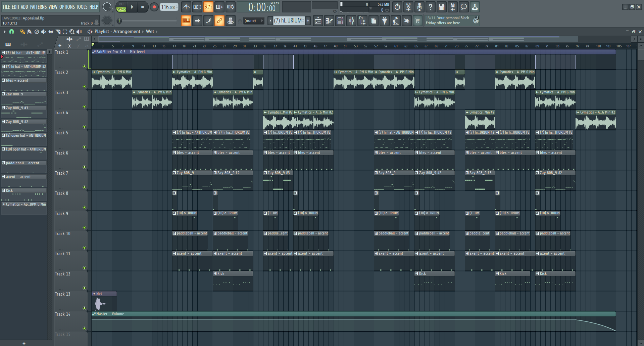Click the step editing arrow button
This screenshot has width=644, height=346.
[x=197, y=21]
